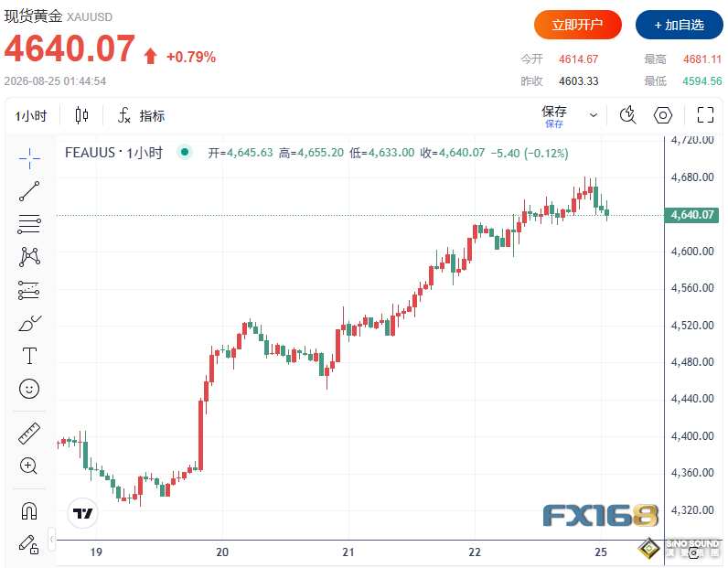Click the 现货黄金 XAUUSD title
The width and height of the screenshot is (728, 568).
[x=58, y=16]
